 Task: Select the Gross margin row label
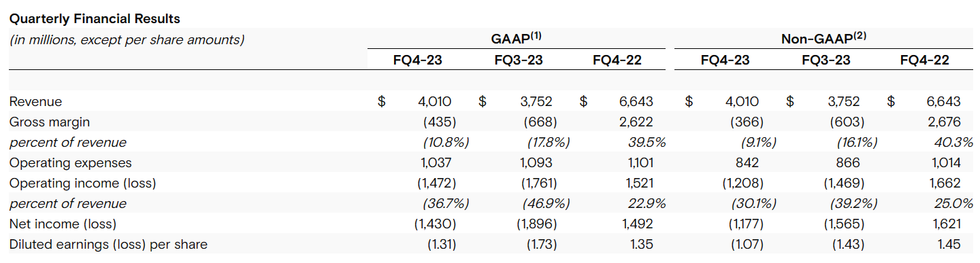click(49, 122)
